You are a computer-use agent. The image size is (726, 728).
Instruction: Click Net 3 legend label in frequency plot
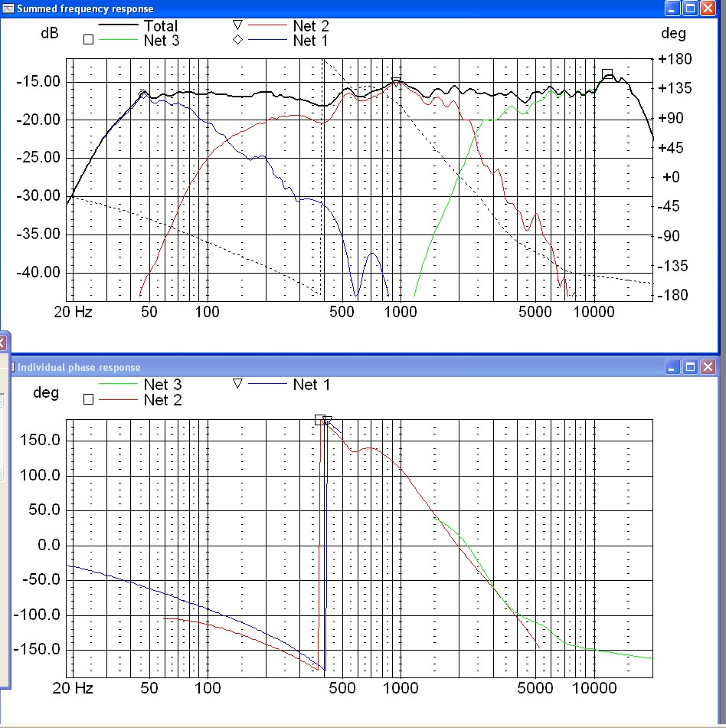coord(162,41)
